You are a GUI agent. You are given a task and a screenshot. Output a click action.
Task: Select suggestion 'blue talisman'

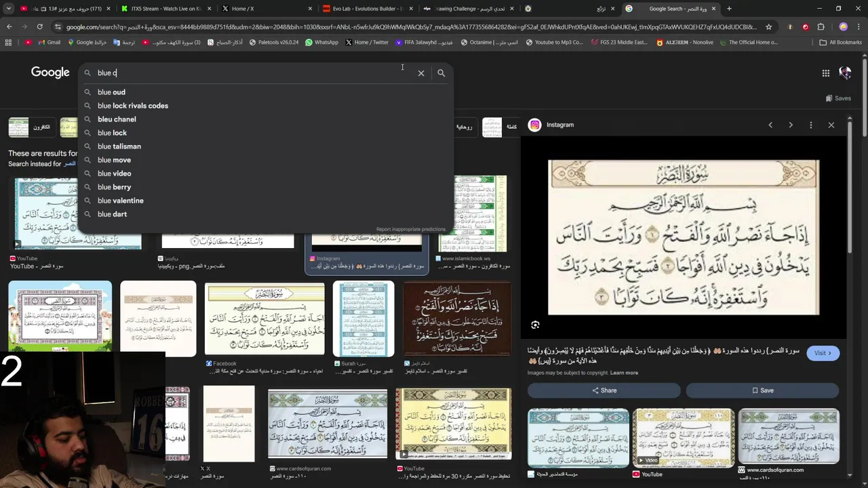pyautogui.click(x=264, y=146)
